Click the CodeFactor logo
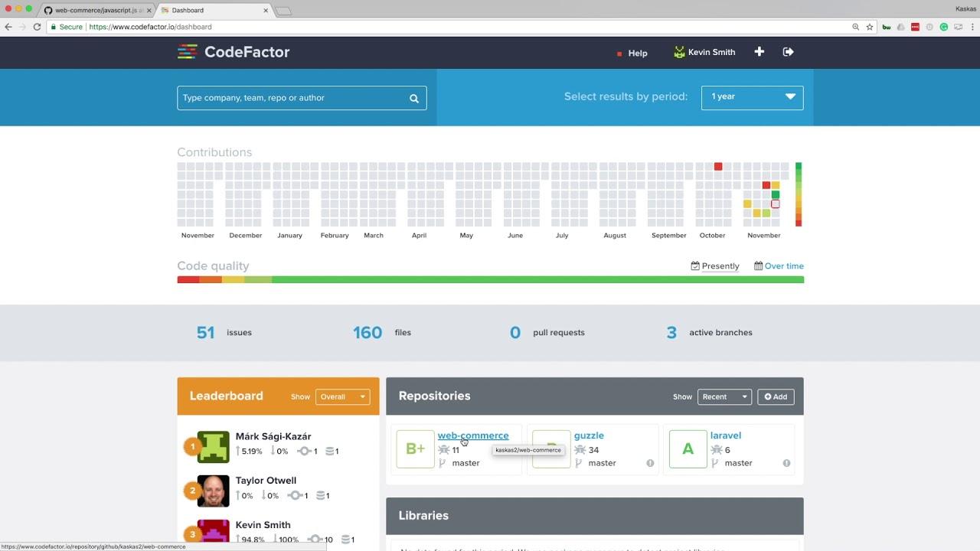Viewport: 980px width, 551px height. tap(233, 52)
